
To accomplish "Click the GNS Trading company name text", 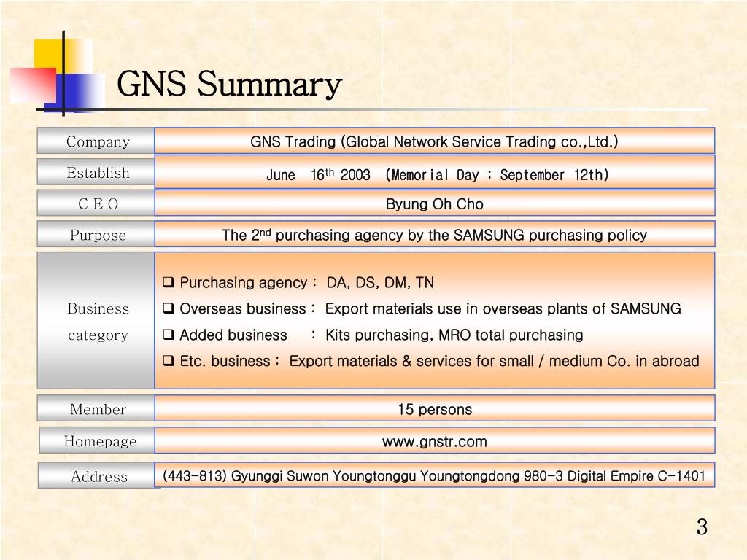I will pos(434,141).
